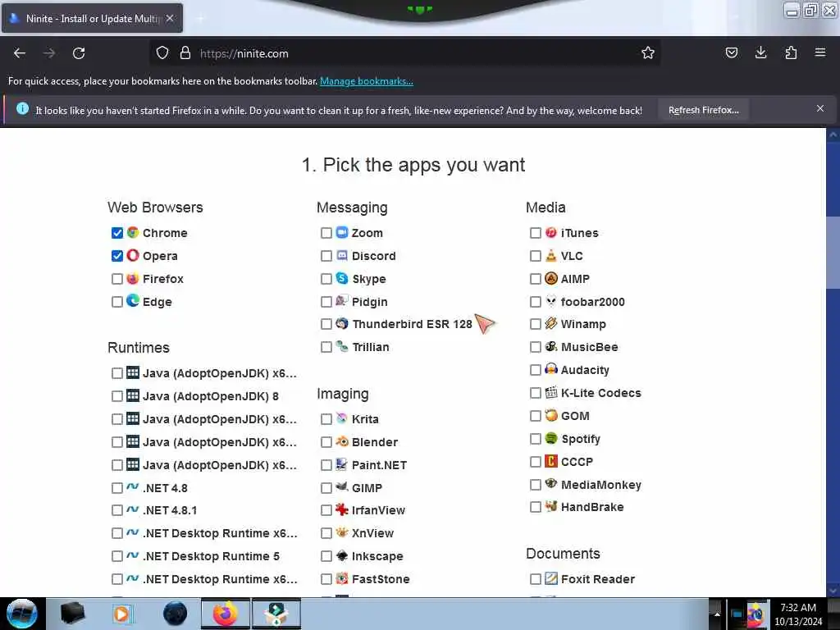The image size is (840, 630).
Task: Select the K-Lite Codecs label
Action: (x=600, y=393)
